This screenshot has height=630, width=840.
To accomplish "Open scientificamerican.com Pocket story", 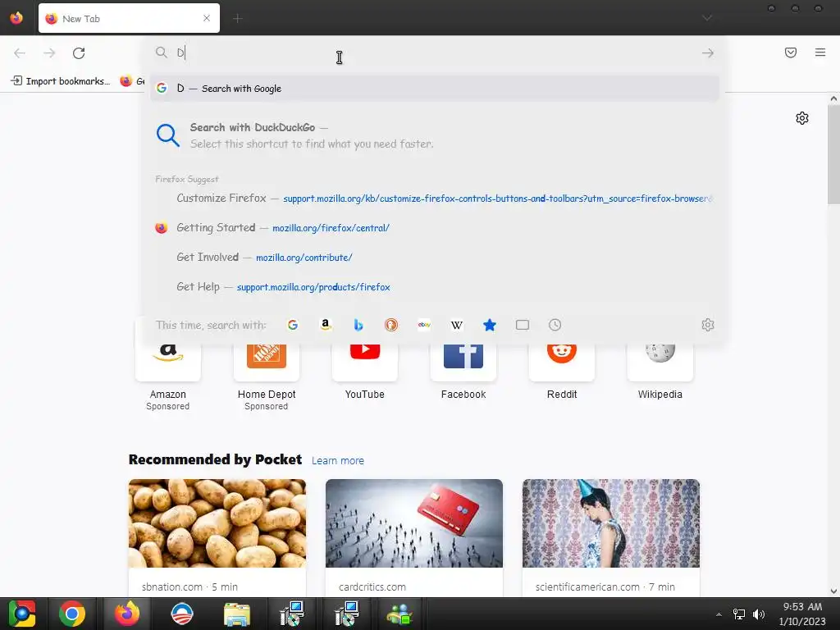I will (610, 537).
